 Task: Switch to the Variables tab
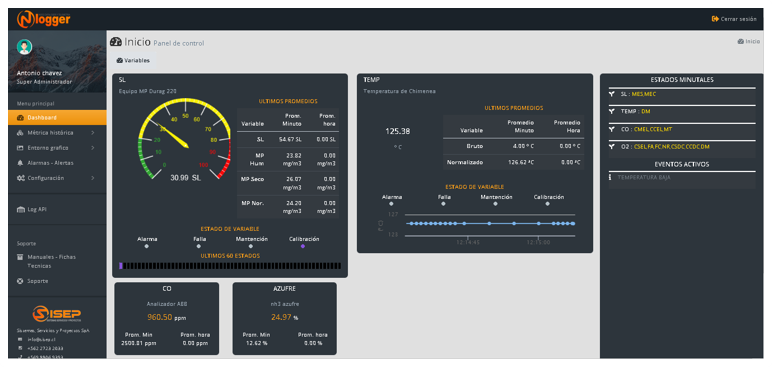click(x=133, y=61)
